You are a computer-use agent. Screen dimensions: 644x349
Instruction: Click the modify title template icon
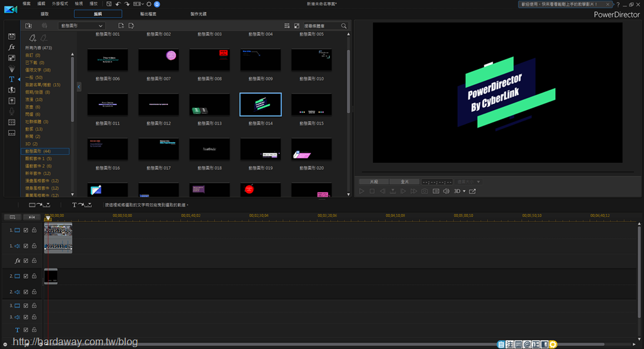click(131, 25)
